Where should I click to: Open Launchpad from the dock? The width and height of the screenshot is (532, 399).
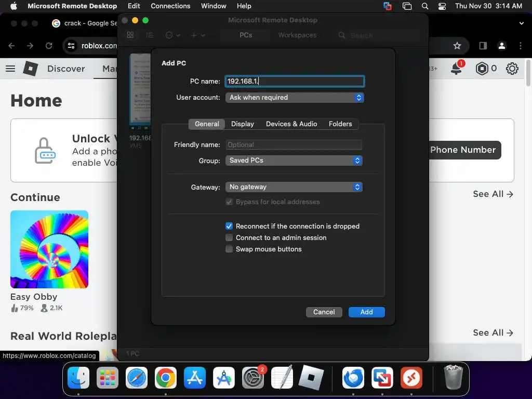click(x=108, y=378)
